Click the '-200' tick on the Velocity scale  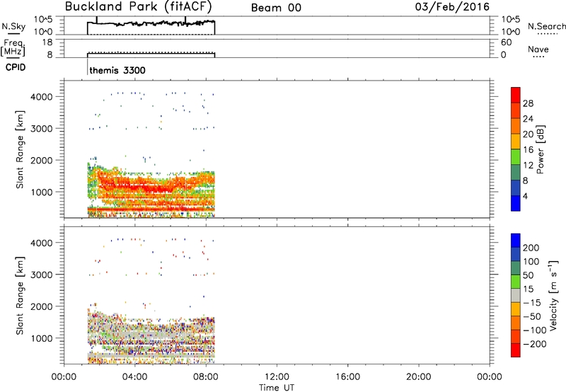(535, 344)
